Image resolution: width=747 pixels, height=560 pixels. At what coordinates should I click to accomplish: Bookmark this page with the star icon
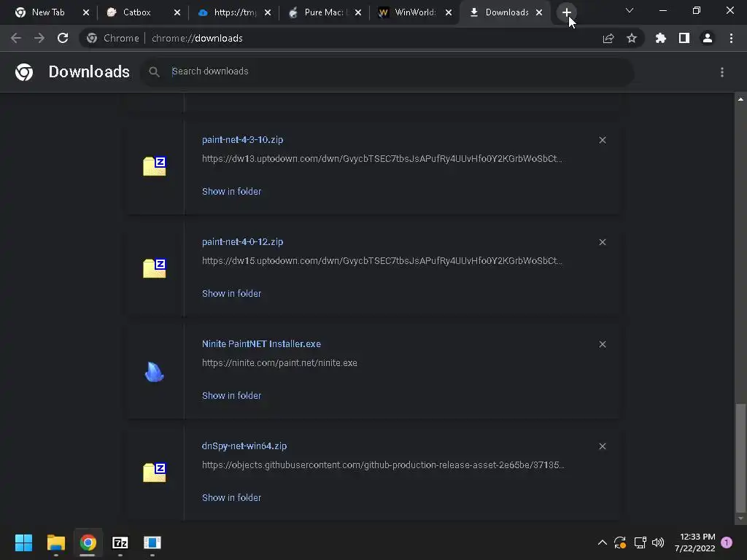(x=632, y=38)
